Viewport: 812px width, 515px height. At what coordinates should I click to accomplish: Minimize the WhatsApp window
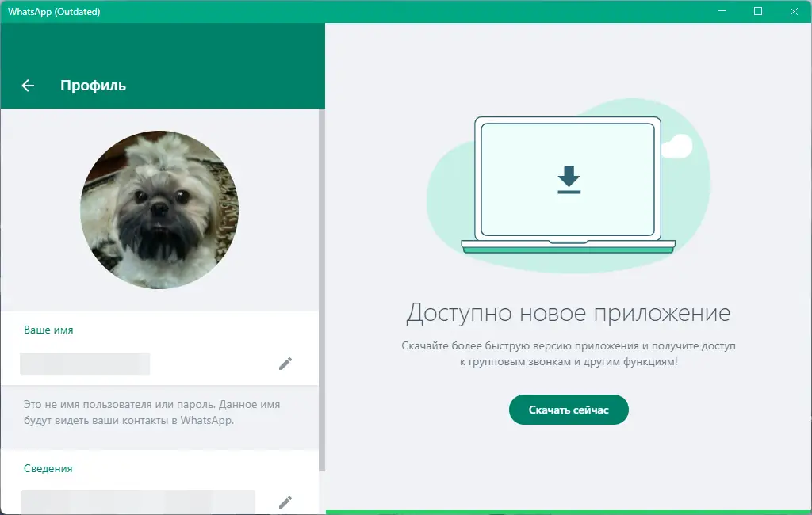click(722, 11)
